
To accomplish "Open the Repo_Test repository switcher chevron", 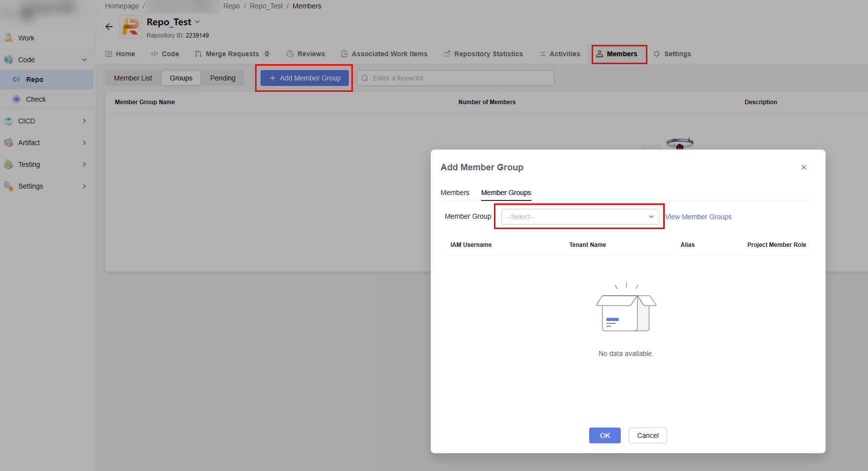I will (197, 22).
